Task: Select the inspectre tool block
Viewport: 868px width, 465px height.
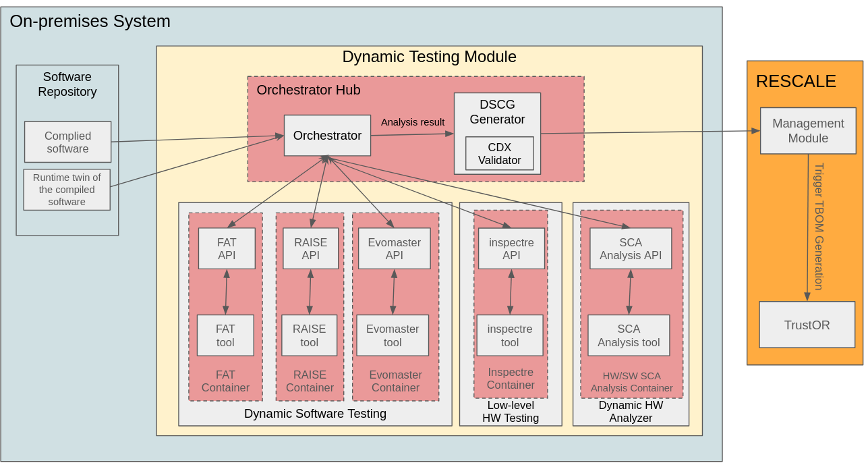Action: [511, 335]
